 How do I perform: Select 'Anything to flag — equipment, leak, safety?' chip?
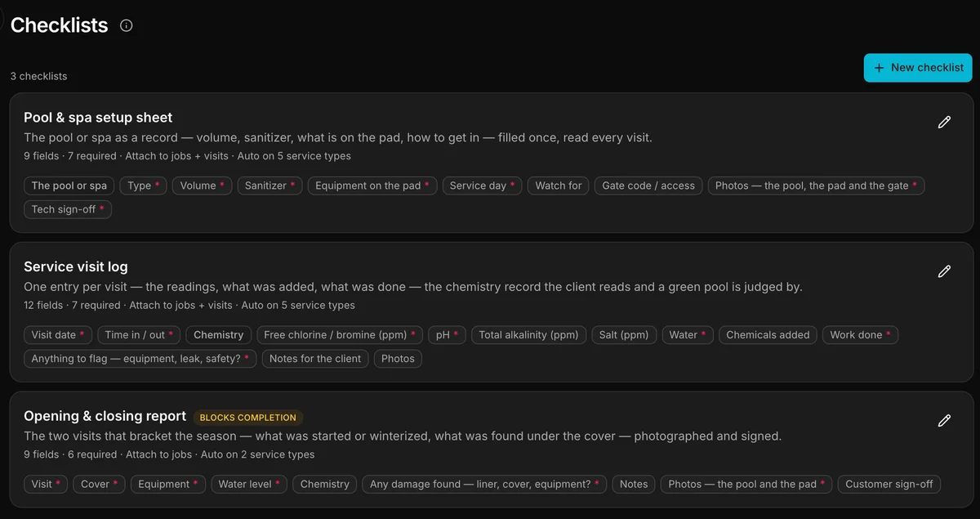(140, 359)
